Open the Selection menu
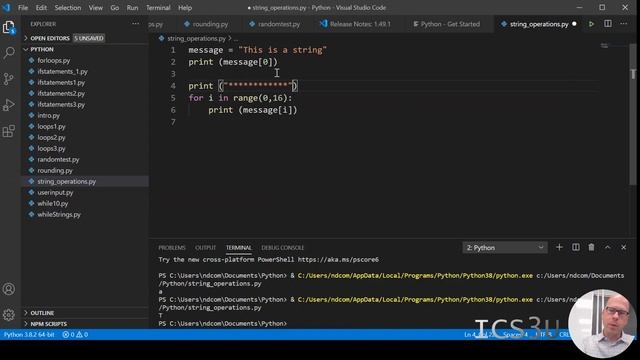 [68, 8]
